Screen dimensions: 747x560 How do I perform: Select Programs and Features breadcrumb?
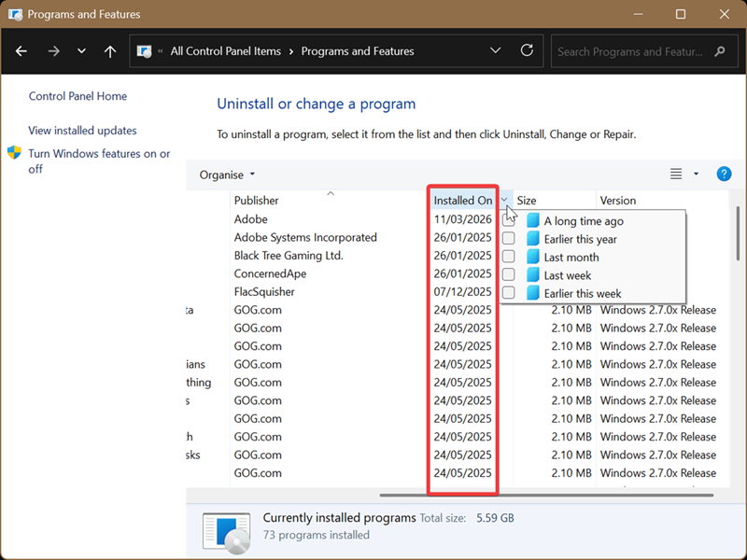point(358,51)
